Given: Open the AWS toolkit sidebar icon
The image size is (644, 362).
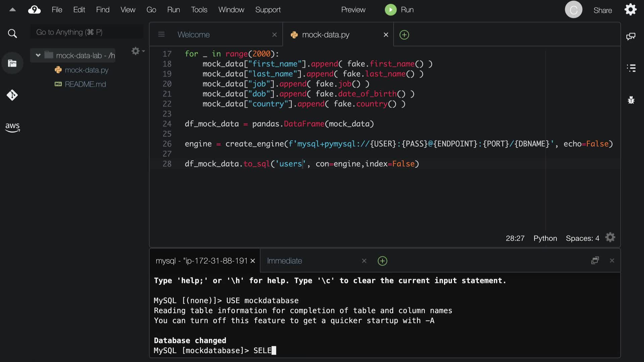Looking at the screenshot, I should (x=12, y=127).
